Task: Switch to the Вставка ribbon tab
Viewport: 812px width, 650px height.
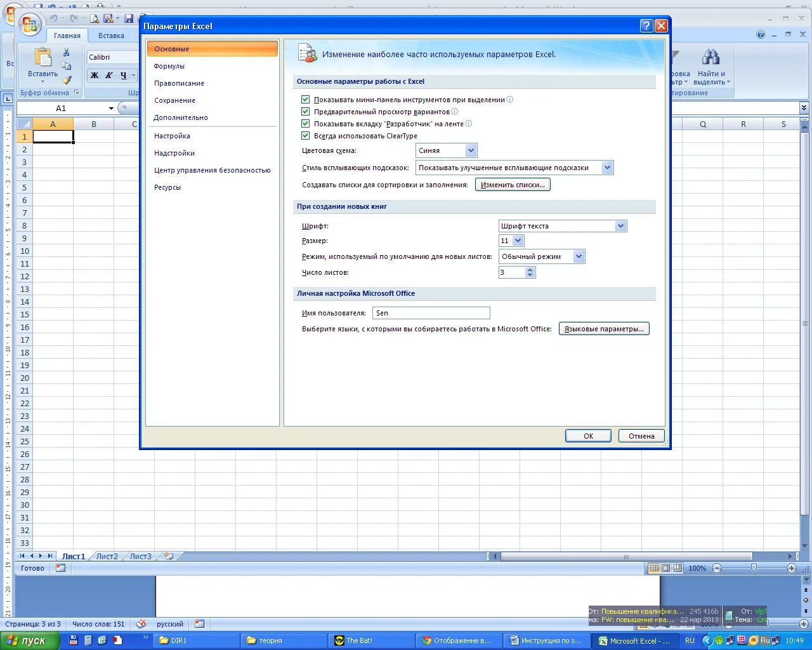Action: click(111, 36)
